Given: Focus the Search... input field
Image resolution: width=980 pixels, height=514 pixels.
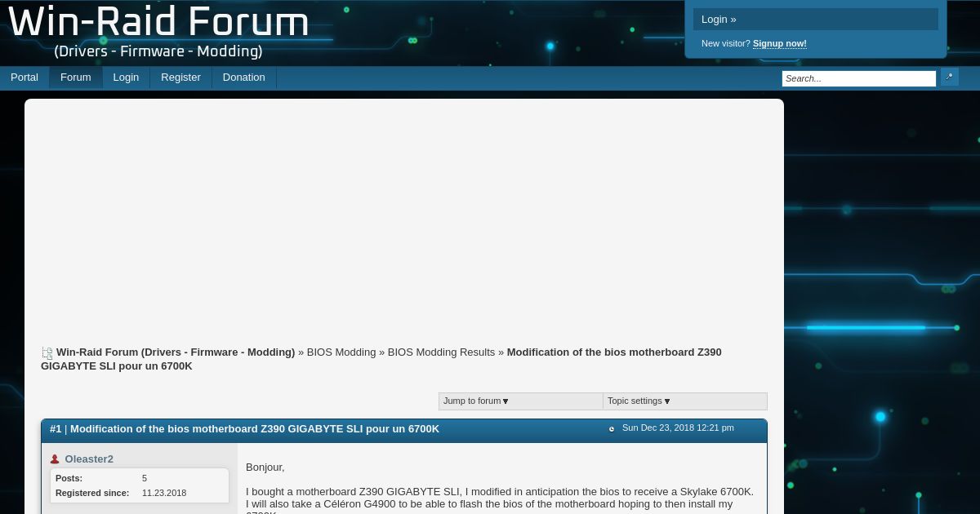Looking at the screenshot, I should tap(859, 78).
